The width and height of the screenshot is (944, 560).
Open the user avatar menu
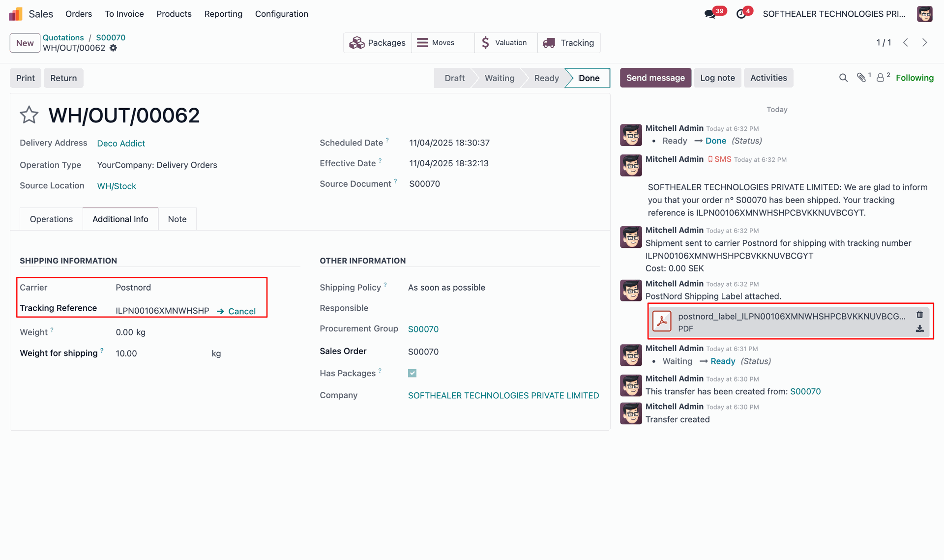pyautogui.click(x=924, y=14)
